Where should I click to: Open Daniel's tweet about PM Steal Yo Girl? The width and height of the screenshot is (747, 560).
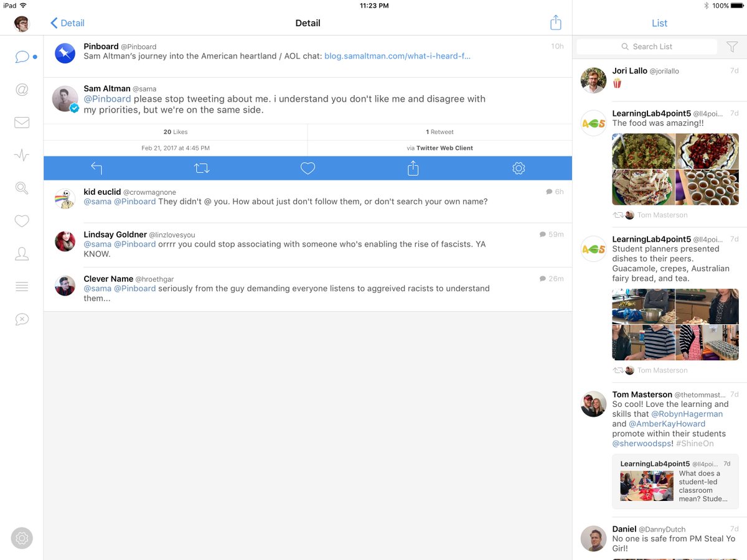point(660,539)
